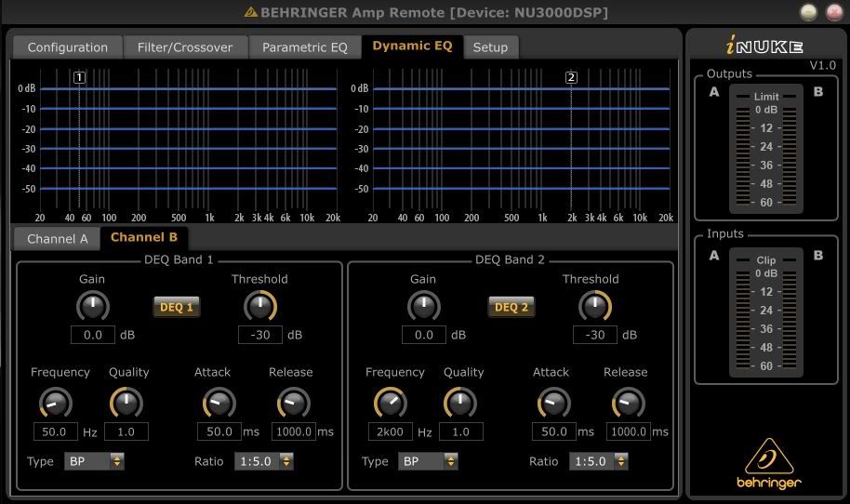
Task: Click DEQ Band 1 Threshold knob
Action: click(x=260, y=306)
